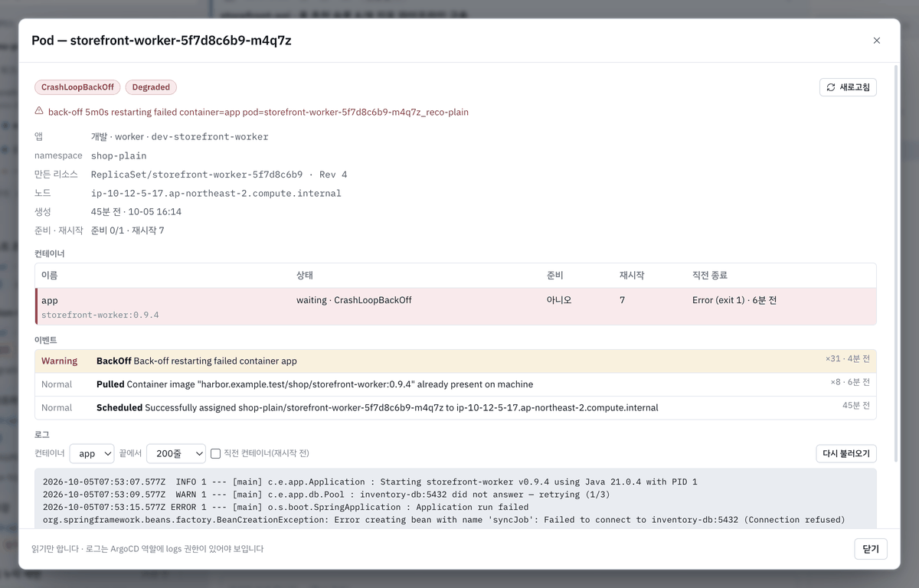Select the Pulled container image event row

[456, 384]
